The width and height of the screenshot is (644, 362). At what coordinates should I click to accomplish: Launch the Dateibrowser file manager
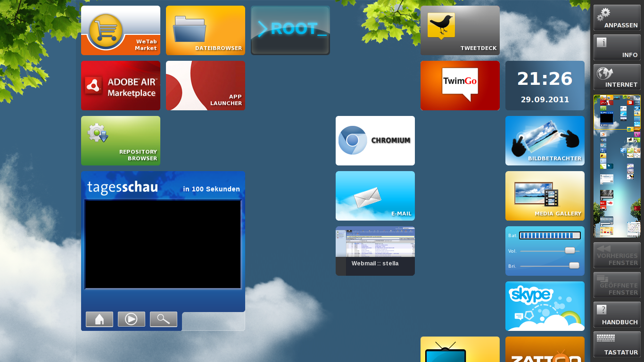[x=206, y=31]
